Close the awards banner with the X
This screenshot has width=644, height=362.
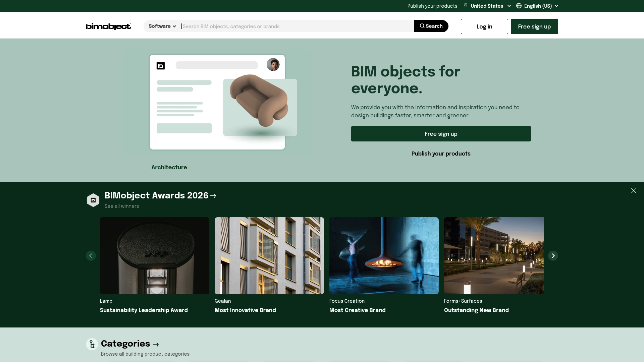click(x=634, y=191)
